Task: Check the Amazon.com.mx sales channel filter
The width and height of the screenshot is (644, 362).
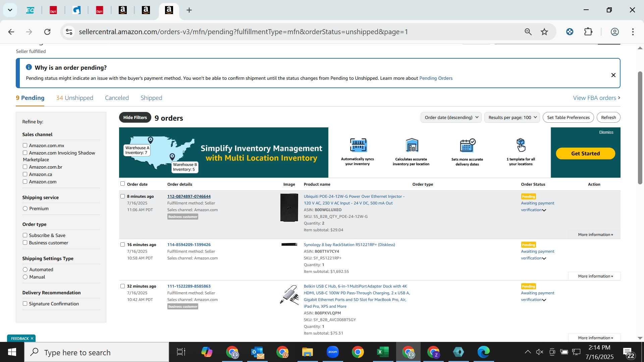Action: [x=25, y=145]
